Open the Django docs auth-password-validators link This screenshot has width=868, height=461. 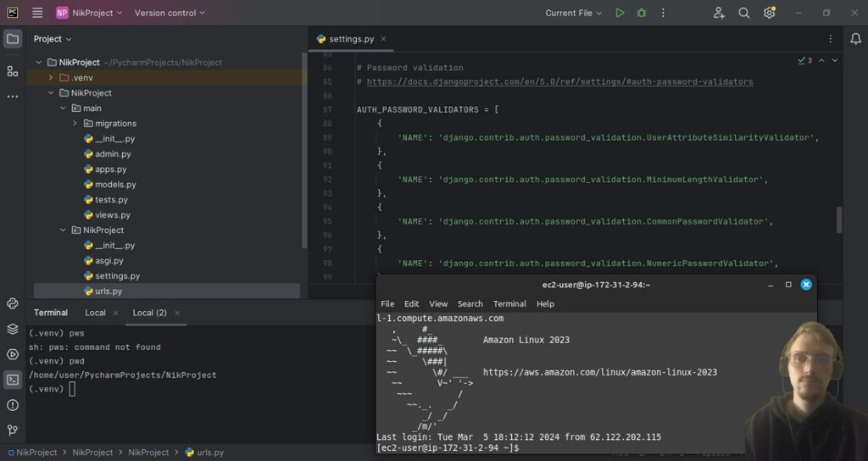pos(559,82)
